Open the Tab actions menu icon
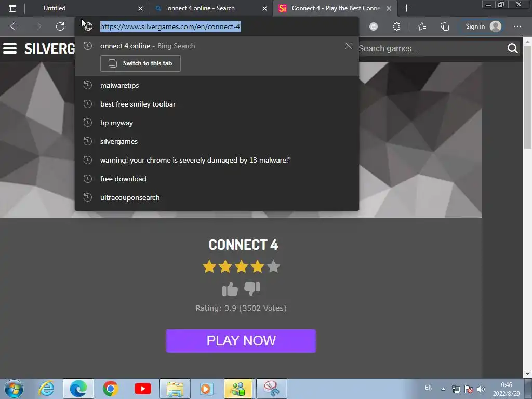This screenshot has width=532, height=399. click(12, 8)
